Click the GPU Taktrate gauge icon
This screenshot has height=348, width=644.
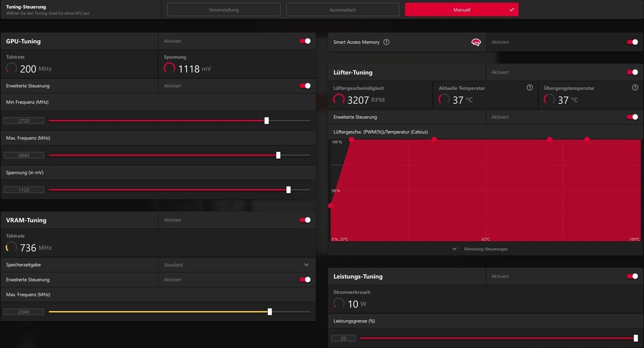point(11,68)
